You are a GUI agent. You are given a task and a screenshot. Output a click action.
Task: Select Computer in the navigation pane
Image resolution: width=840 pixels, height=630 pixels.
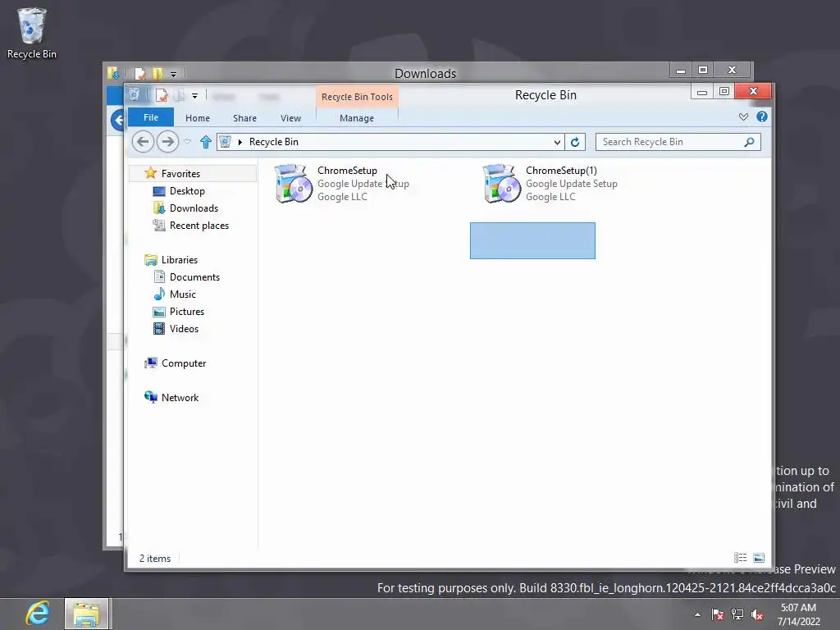[184, 363]
